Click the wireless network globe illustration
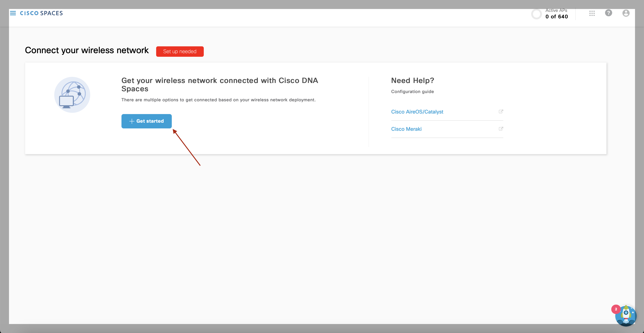644x333 pixels. (72, 95)
